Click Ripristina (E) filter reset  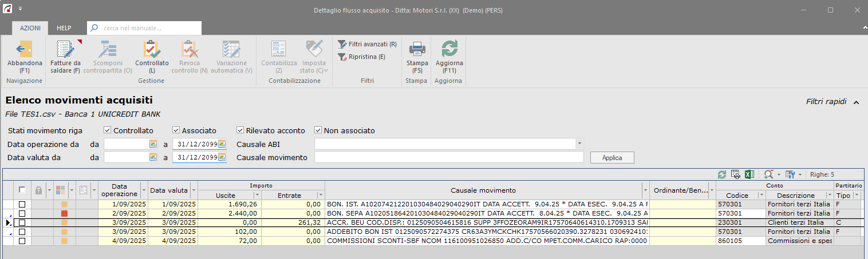coord(362,57)
